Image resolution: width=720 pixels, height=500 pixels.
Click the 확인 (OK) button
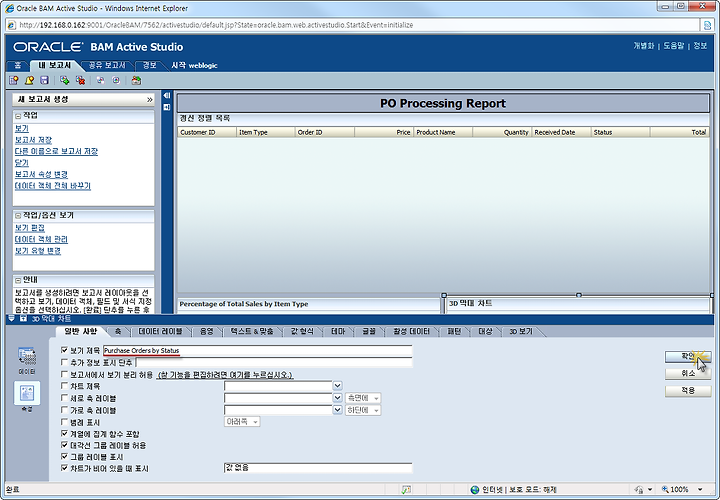tap(688, 356)
